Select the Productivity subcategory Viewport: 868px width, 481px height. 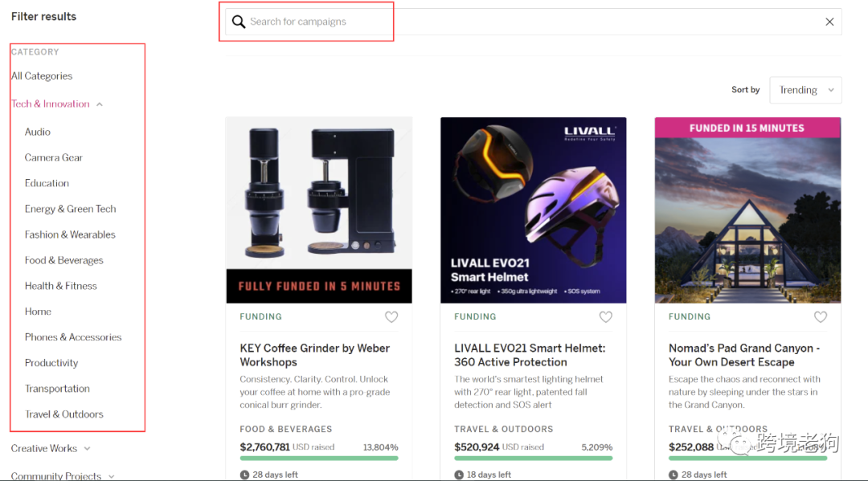pyautogui.click(x=51, y=363)
